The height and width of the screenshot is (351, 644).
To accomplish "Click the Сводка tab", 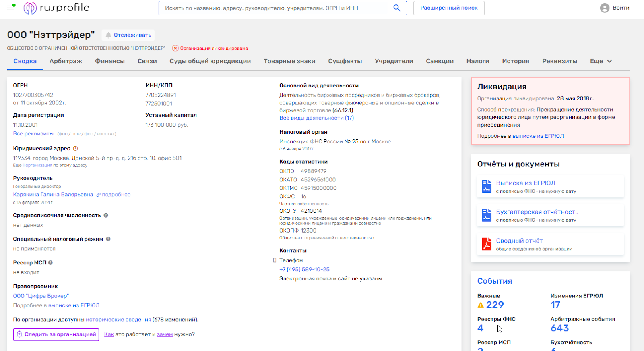I will 25,61.
